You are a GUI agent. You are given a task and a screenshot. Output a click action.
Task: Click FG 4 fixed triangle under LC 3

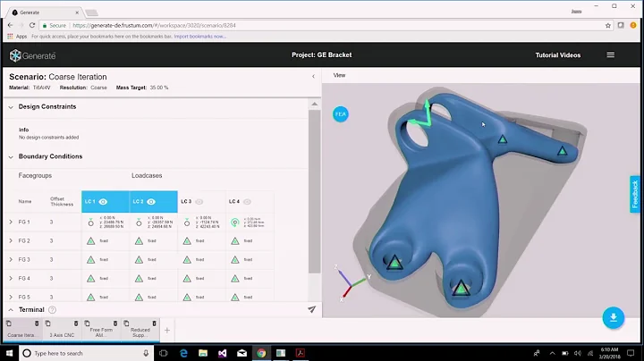[187, 278]
